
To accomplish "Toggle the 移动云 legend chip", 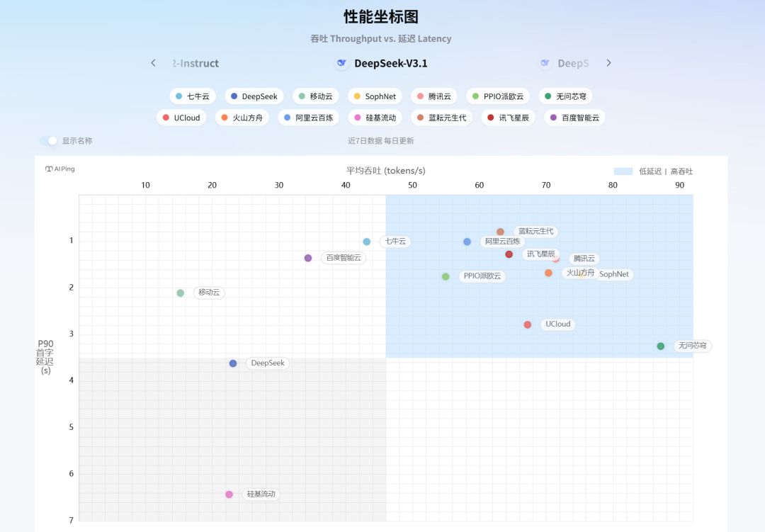I will 316,96.
